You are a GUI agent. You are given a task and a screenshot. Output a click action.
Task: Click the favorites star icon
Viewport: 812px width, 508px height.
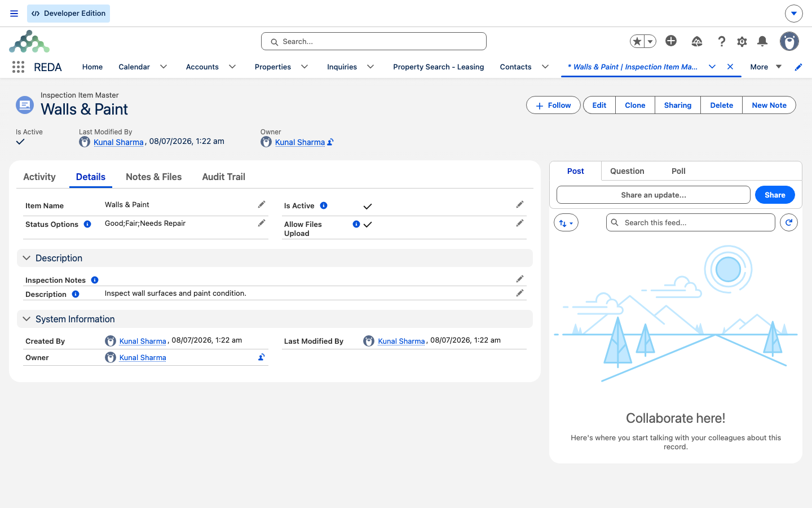(637, 41)
